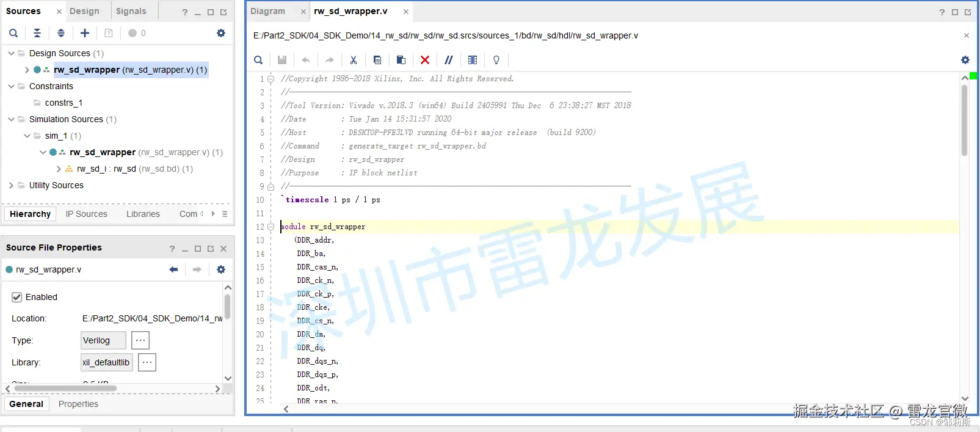Select the IP Sources tab
This screenshot has height=432, width=980.
(x=87, y=214)
